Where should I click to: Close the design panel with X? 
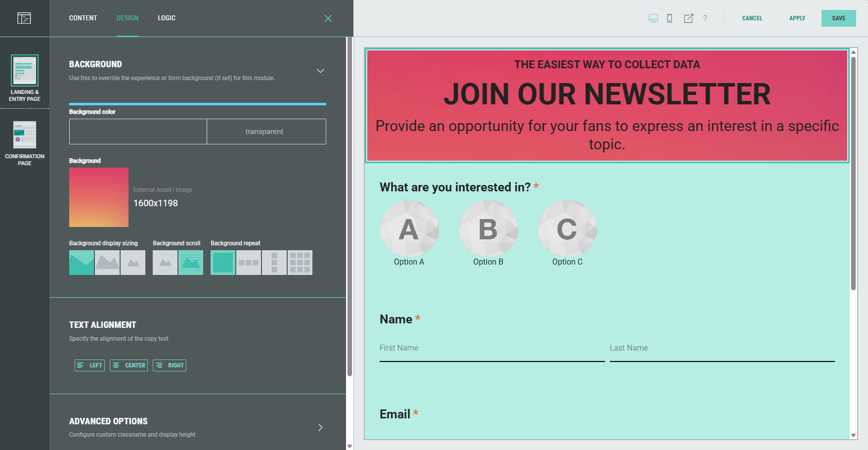[328, 18]
